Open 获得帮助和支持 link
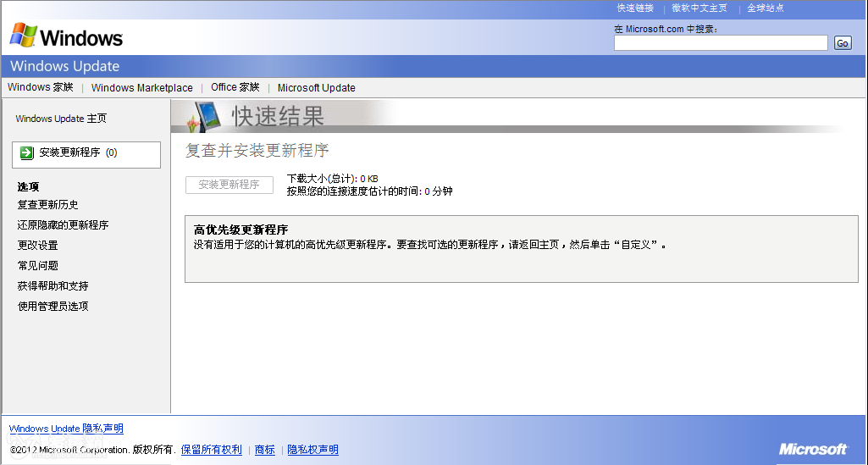 [53, 286]
